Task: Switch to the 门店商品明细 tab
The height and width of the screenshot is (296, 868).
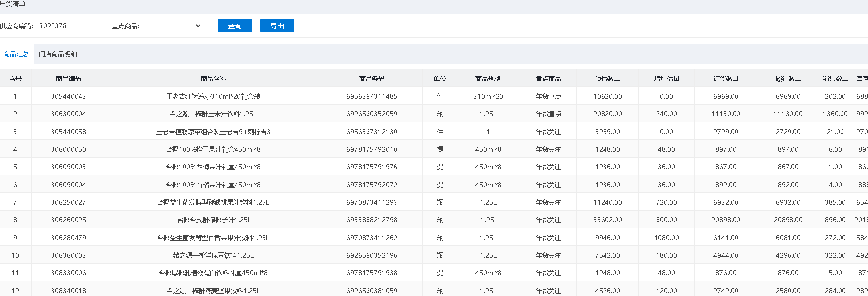Action: tap(58, 54)
